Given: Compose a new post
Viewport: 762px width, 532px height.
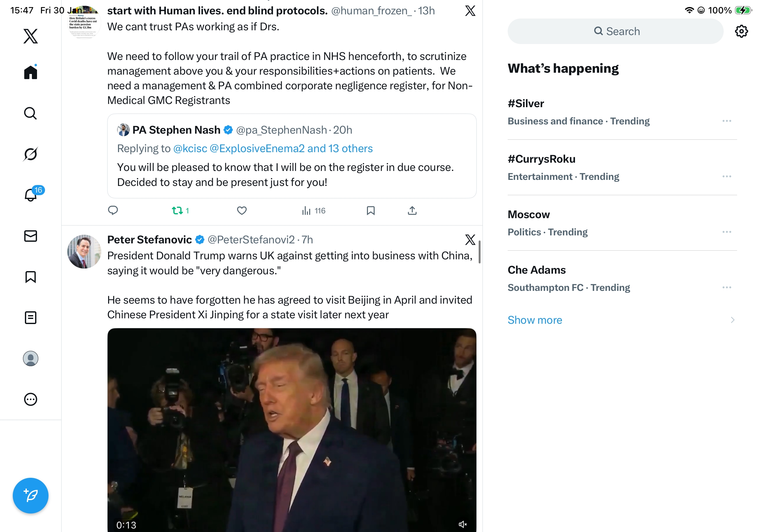Looking at the screenshot, I should click(x=31, y=496).
